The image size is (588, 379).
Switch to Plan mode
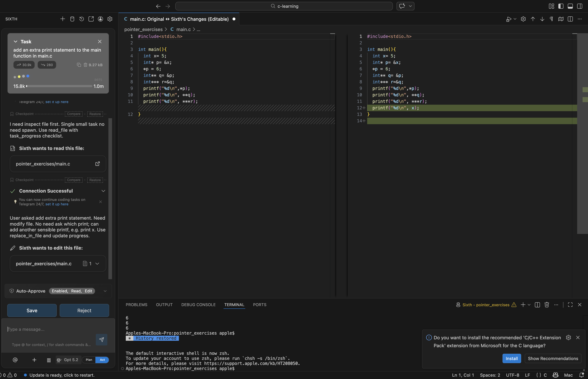point(89,360)
